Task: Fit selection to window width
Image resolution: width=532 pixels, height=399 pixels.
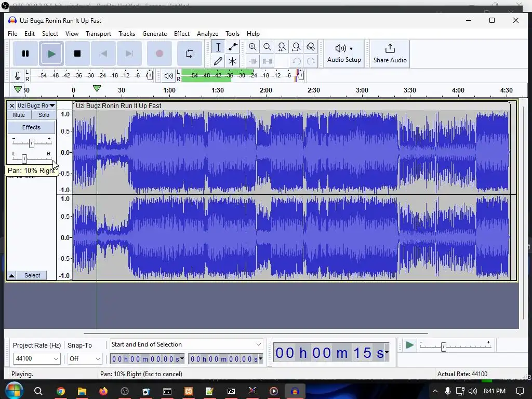Action: pyautogui.click(x=282, y=47)
